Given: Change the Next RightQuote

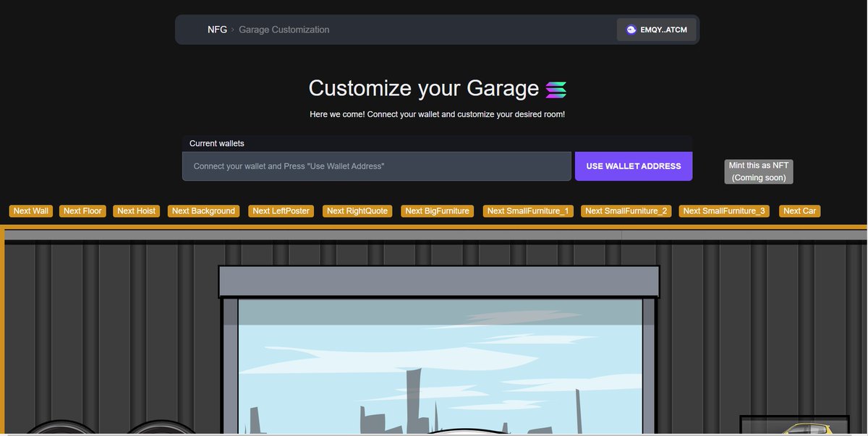Looking at the screenshot, I should (357, 211).
